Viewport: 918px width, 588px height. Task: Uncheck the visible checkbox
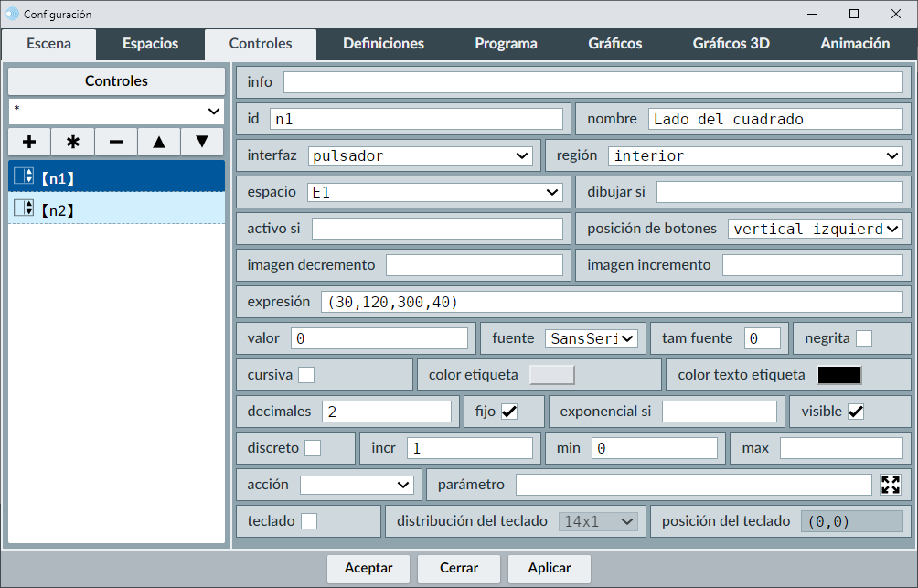pyautogui.click(x=856, y=412)
